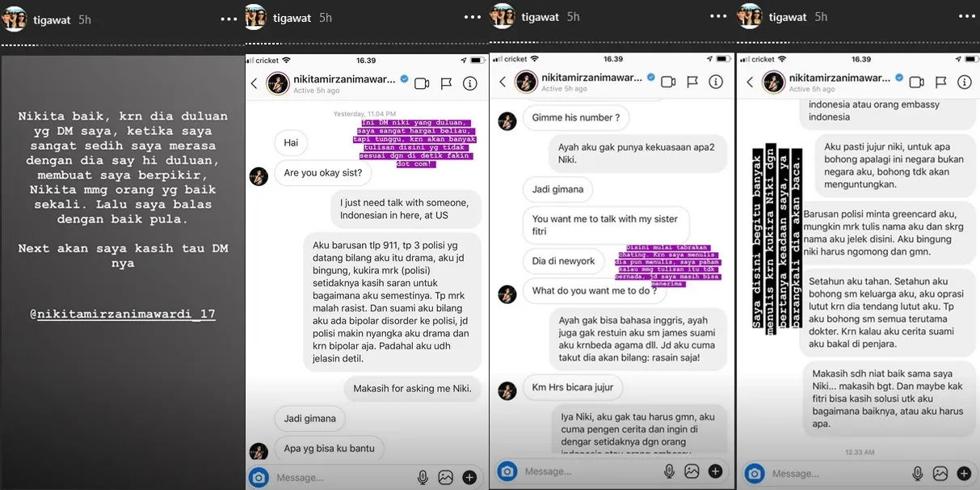Open photo gallery icon in third panel
This screenshot has height=490, width=980.
692,471
